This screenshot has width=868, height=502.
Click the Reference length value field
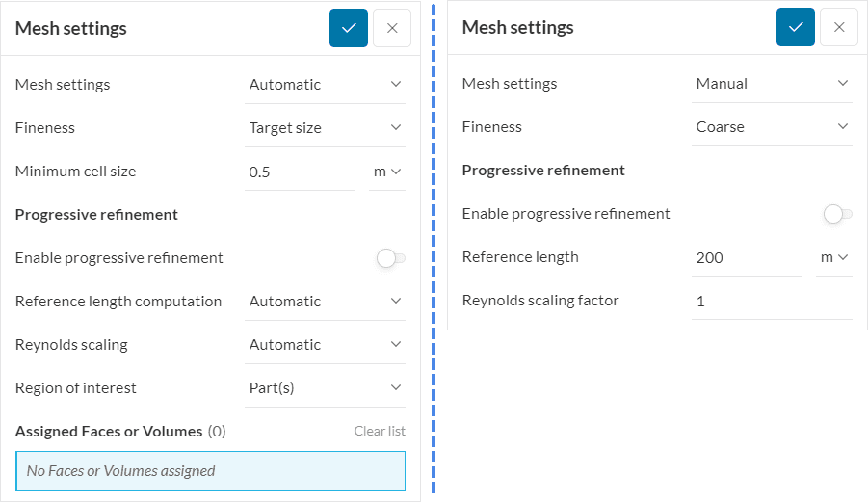[x=746, y=257]
